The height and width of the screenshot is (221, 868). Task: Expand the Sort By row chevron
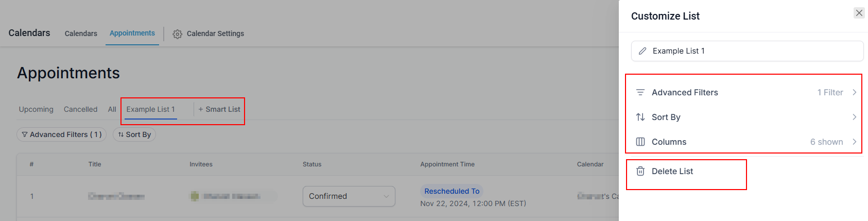pos(854,117)
